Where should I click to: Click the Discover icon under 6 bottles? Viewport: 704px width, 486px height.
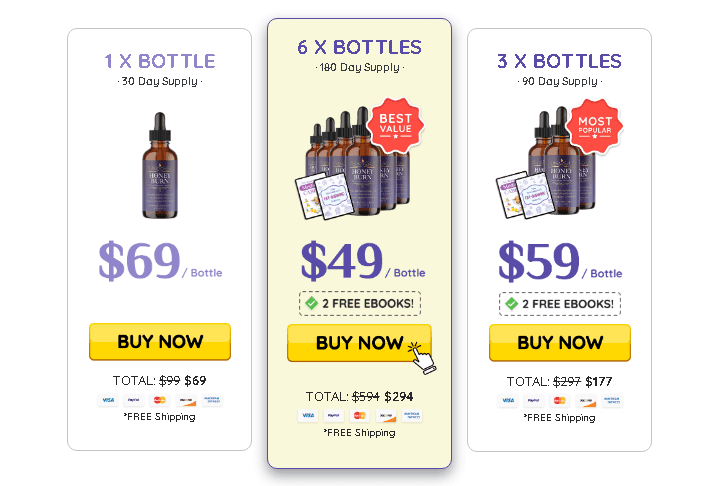click(386, 415)
